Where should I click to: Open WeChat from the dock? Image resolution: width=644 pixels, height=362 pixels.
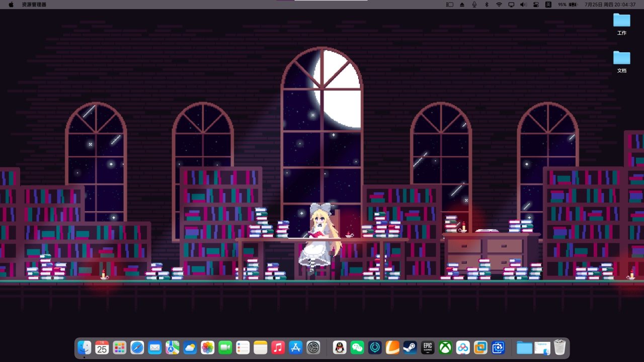tap(357, 347)
